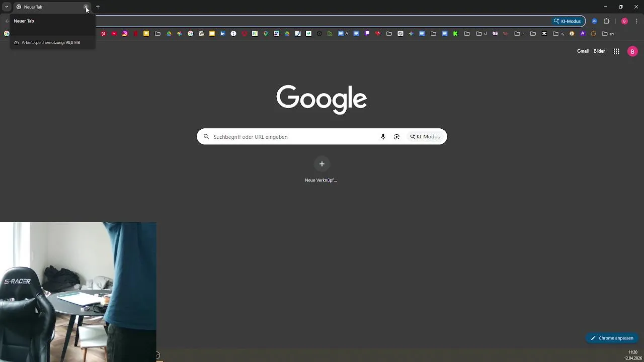This screenshot has width=644, height=362.
Task: Open the CapCut bookmark
Action: click(x=544, y=34)
